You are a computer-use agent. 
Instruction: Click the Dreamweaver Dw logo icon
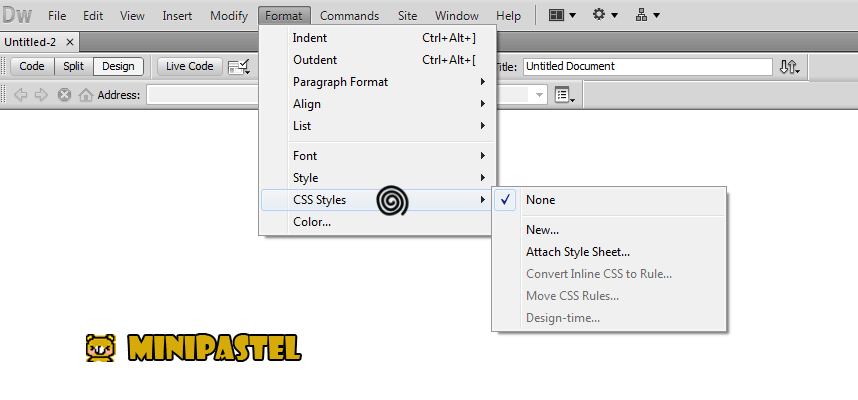(16, 15)
